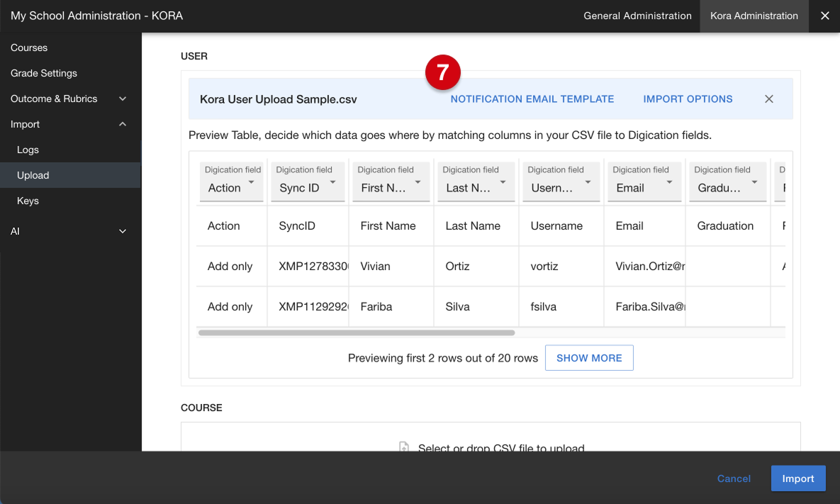Close the administration dialog with X
840x504 pixels.
point(825,16)
